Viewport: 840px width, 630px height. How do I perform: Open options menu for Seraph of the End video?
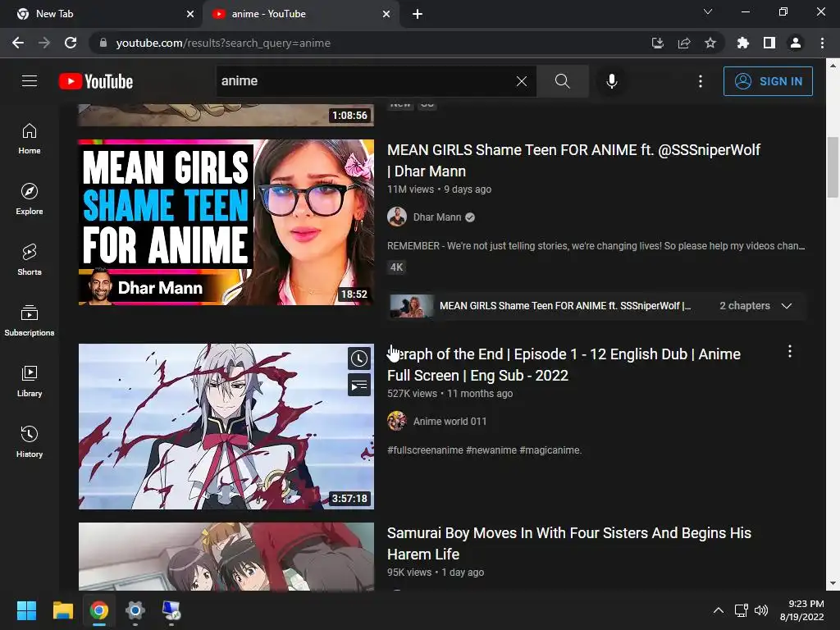[790, 351]
